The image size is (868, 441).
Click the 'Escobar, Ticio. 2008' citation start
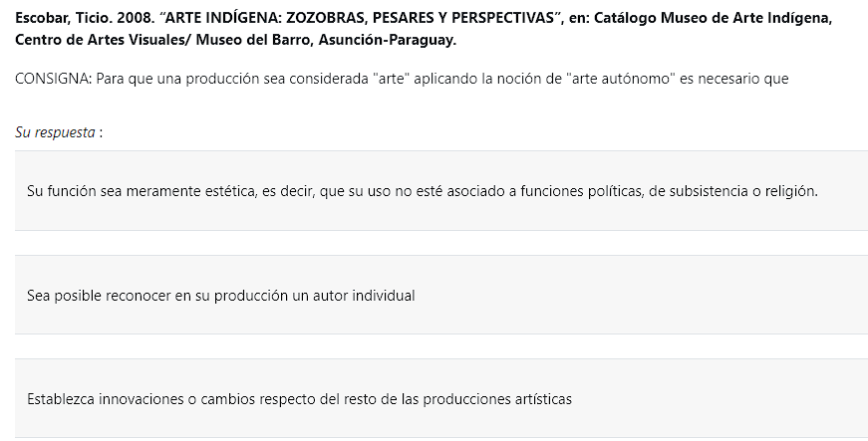click(x=83, y=18)
